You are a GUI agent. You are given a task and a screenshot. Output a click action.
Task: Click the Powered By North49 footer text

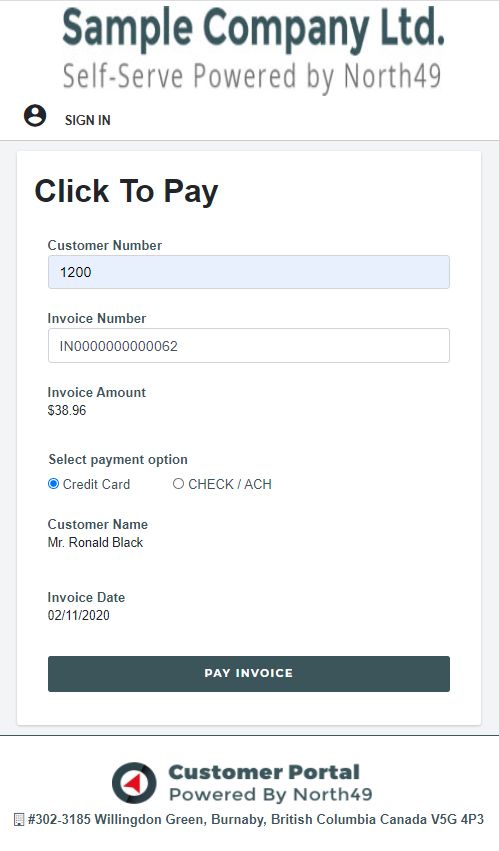point(270,795)
